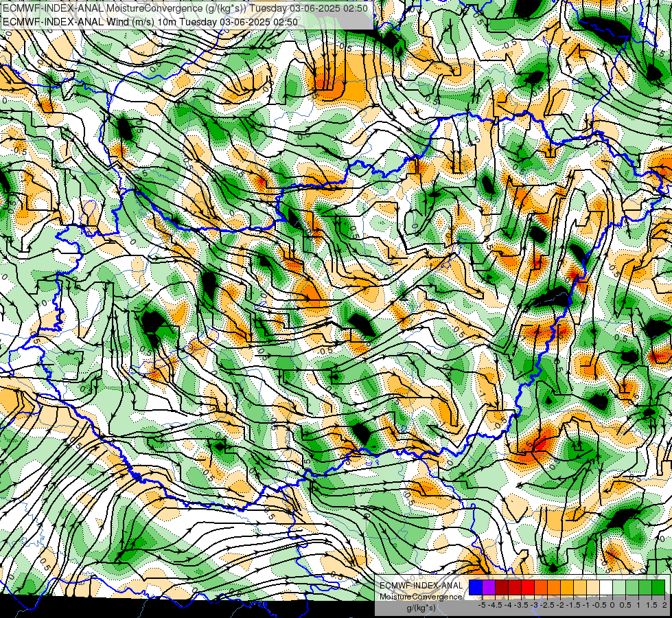Click the pale peach swatch between -1 and -0.5
Image resolution: width=672 pixels, height=618 pixels.
pos(592,587)
